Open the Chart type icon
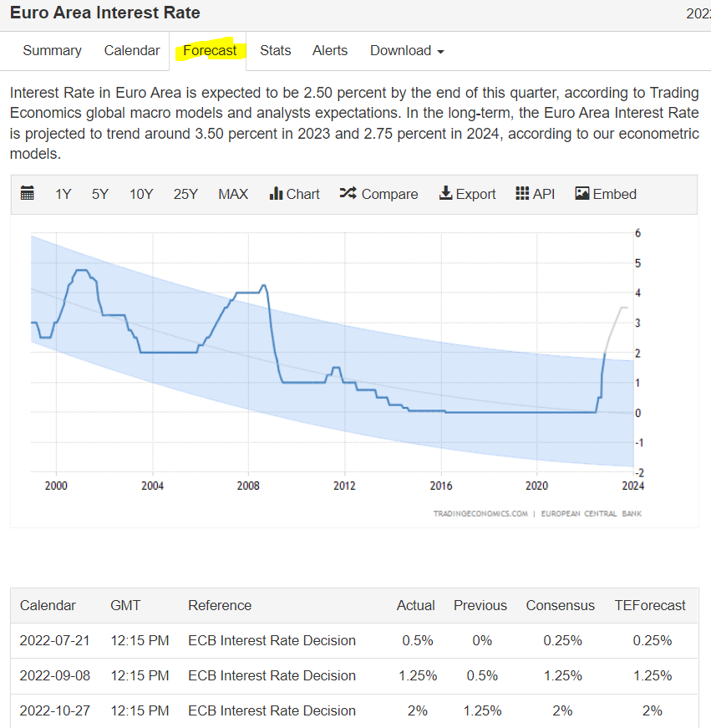This screenshot has height=728, width=711. click(x=277, y=194)
